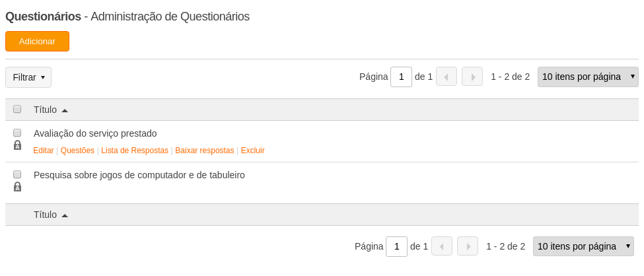Go to previous page in top pagination
This screenshot has height=276, width=644.
click(x=447, y=77)
